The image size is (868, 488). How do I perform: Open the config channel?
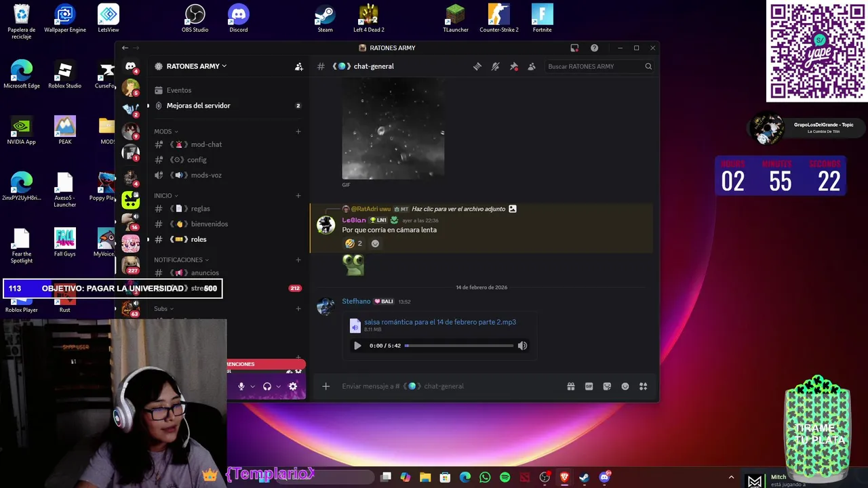(197, 160)
